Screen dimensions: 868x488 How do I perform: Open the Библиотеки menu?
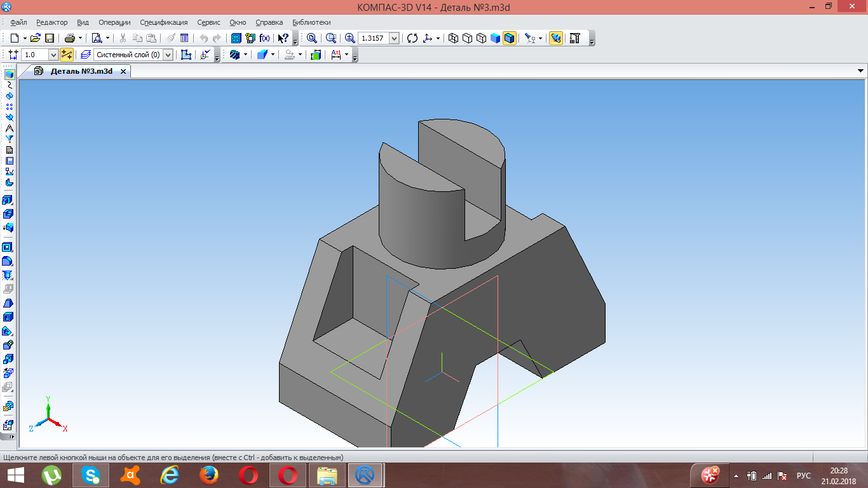tap(311, 22)
